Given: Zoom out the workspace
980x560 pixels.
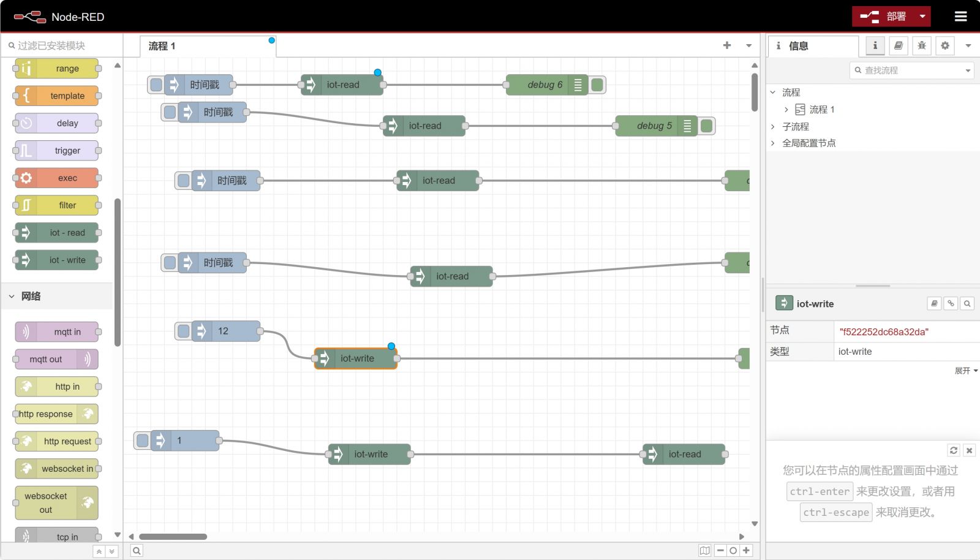Looking at the screenshot, I should coord(720,551).
